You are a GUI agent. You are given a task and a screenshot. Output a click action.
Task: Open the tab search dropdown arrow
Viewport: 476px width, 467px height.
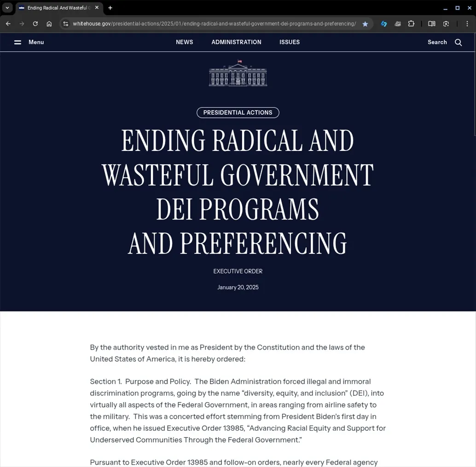tap(7, 8)
